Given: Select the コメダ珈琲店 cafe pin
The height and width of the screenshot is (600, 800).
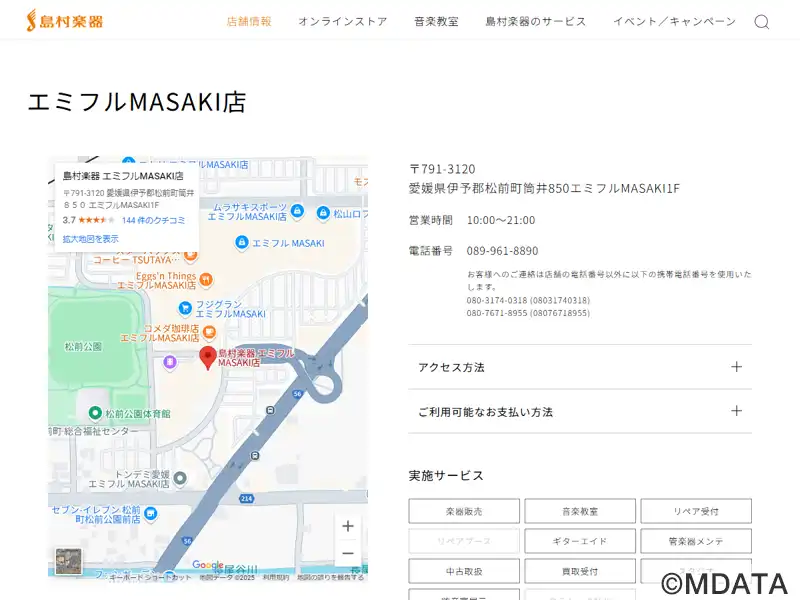Looking at the screenshot, I should (x=209, y=333).
